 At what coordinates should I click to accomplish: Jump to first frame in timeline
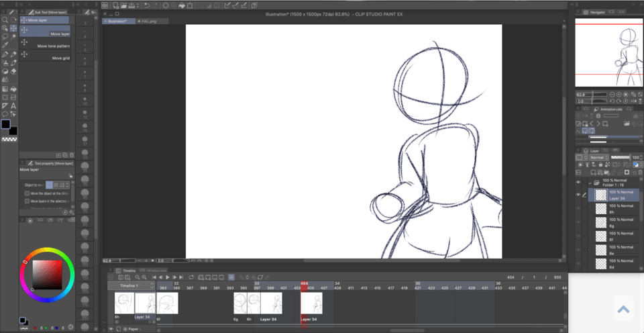[154, 277]
